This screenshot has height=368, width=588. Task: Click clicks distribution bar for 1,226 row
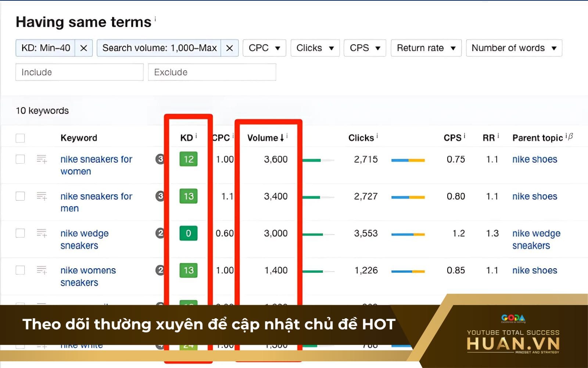point(408,272)
